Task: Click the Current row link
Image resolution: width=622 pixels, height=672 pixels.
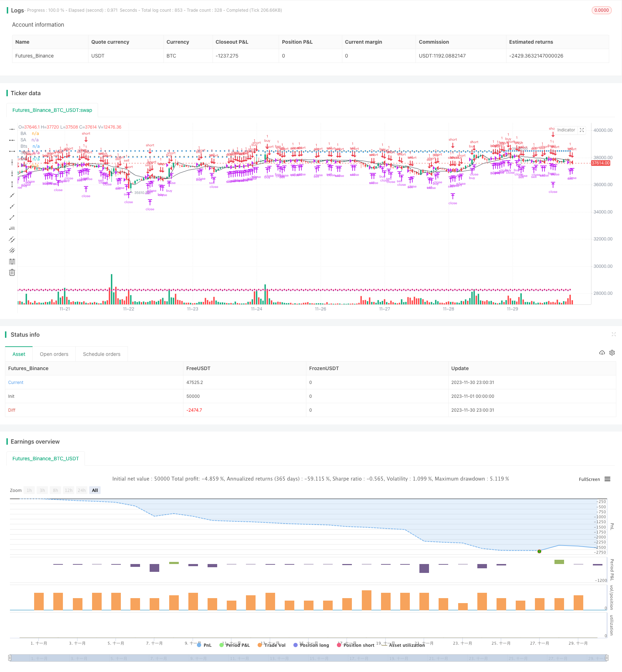Action: point(16,383)
